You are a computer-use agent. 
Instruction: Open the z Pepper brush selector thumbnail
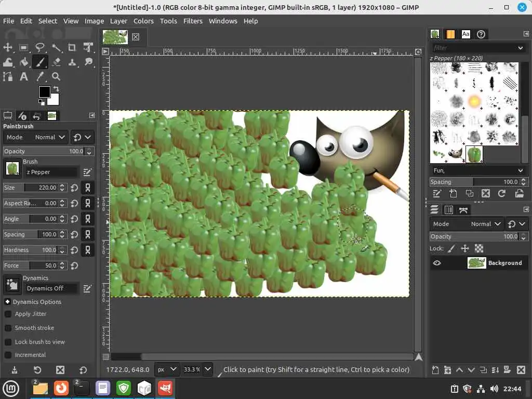click(12, 169)
